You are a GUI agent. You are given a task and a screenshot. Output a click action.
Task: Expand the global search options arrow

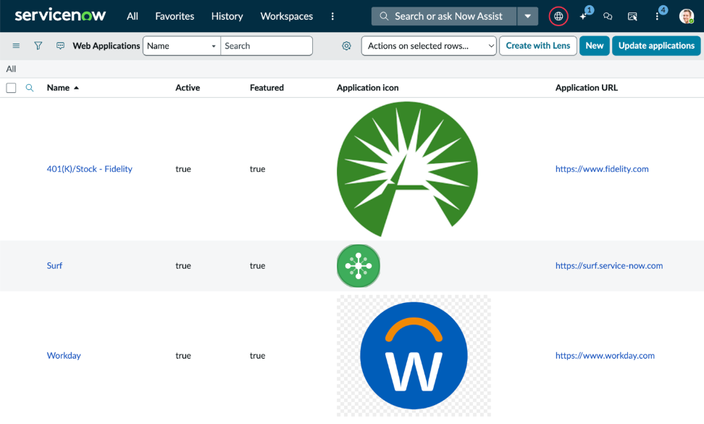coord(528,16)
